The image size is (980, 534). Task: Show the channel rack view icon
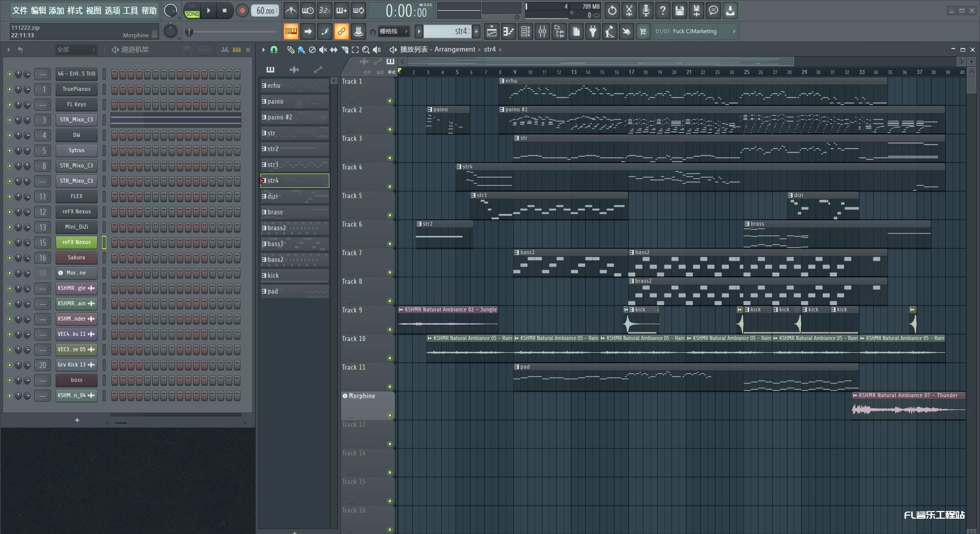click(525, 32)
